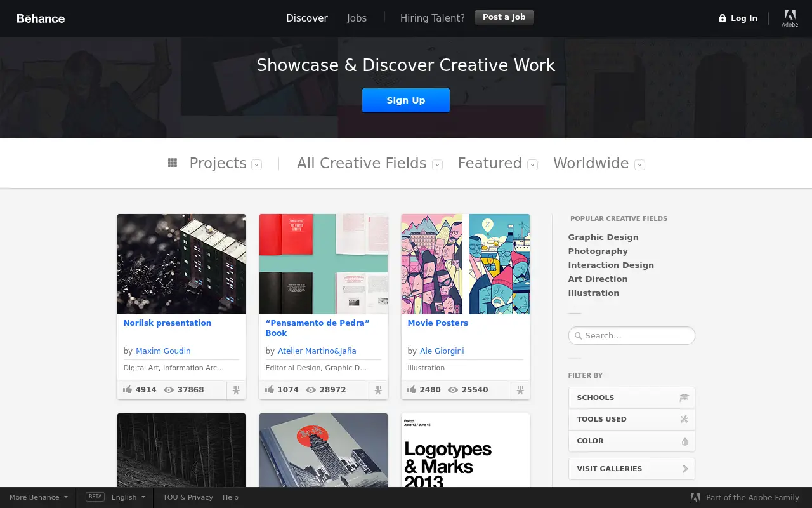Open the Featured sort dropdown

(533, 164)
